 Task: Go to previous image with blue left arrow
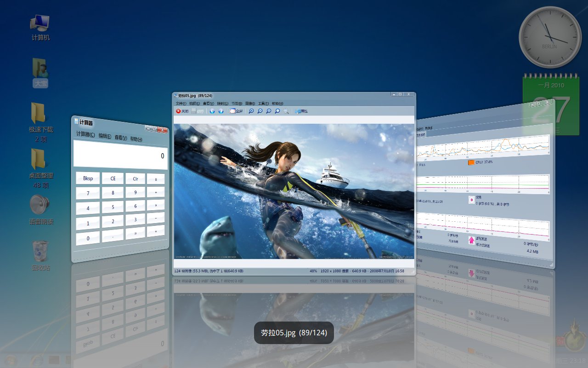pos(212,111)
